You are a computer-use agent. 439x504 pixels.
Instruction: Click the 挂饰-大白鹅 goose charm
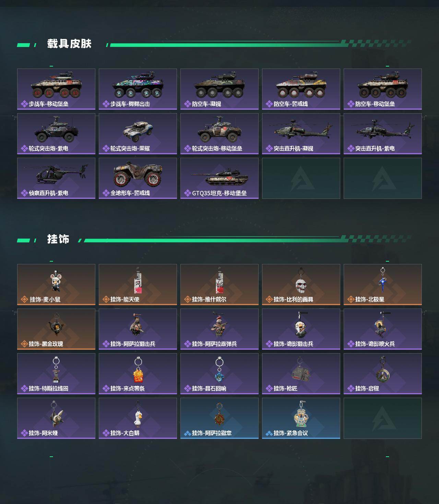138,418
